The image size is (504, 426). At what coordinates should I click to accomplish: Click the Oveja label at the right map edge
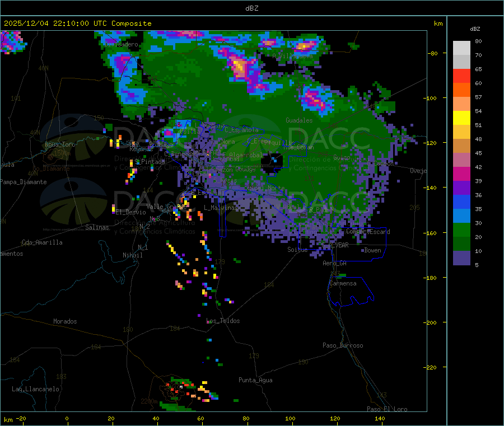click(x=418, y=171)
